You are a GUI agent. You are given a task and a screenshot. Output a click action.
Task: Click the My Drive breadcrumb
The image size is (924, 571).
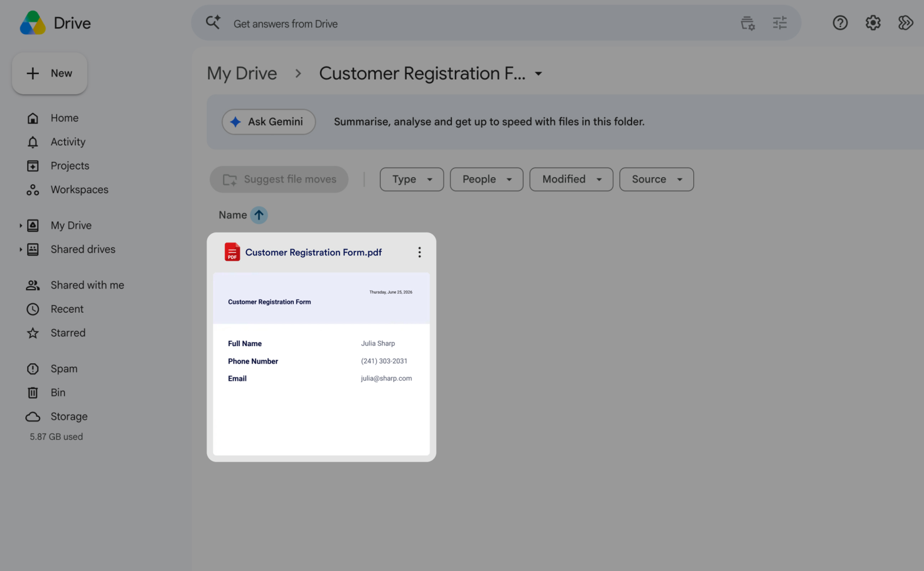(x=242, y=74)
